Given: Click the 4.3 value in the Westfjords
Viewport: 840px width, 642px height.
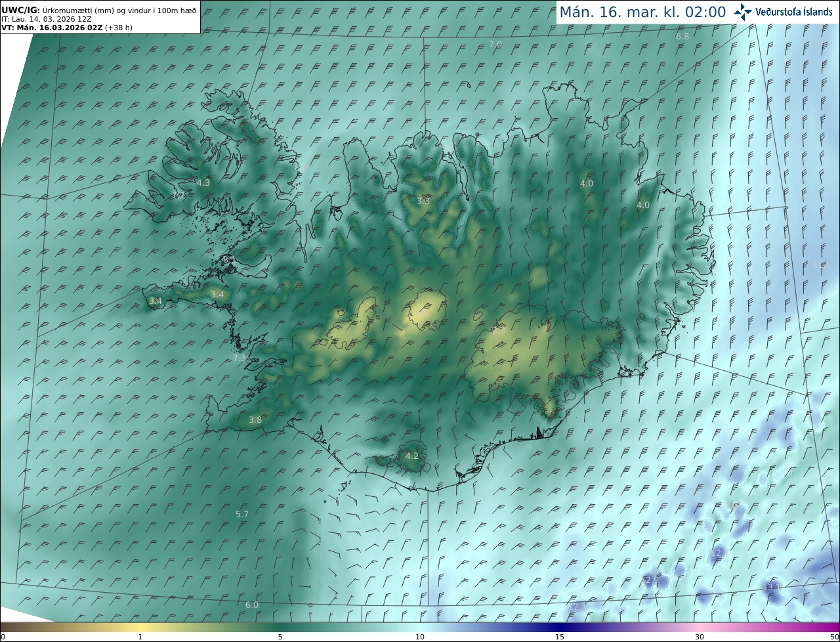Looking at the screenshot, I should tap(203, 182).
